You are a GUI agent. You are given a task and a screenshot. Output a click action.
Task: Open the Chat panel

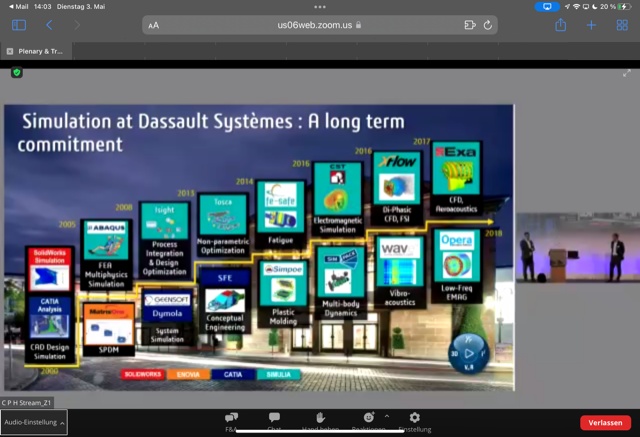(274, 422)
